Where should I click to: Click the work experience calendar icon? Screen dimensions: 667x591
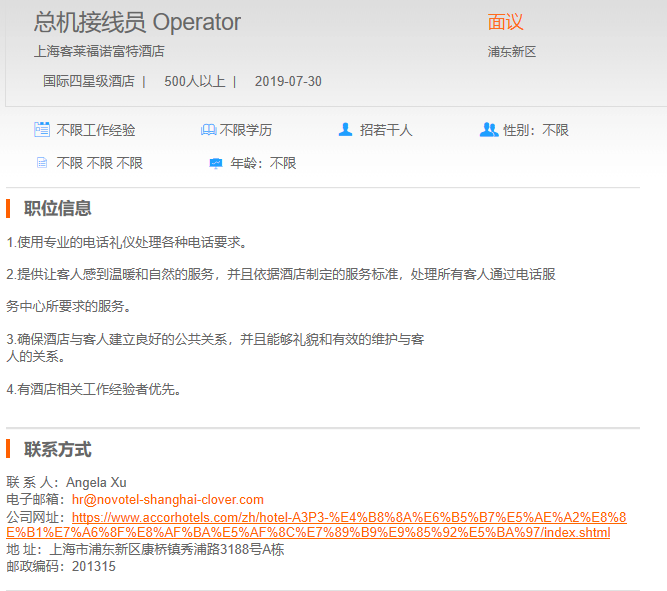tap(42, 129)
